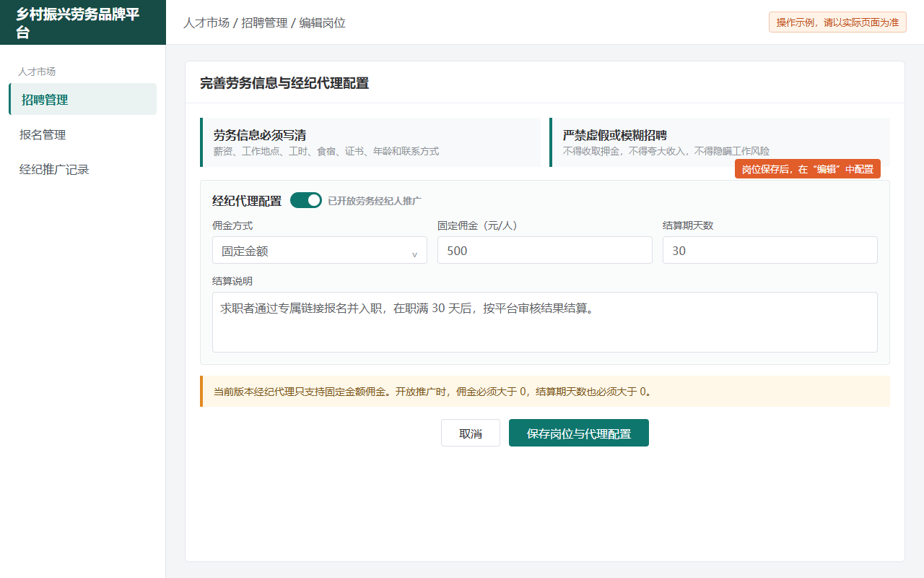
Task: Open the 佣金方式 dropdown showing 固定金额
Action: point(320,250)
